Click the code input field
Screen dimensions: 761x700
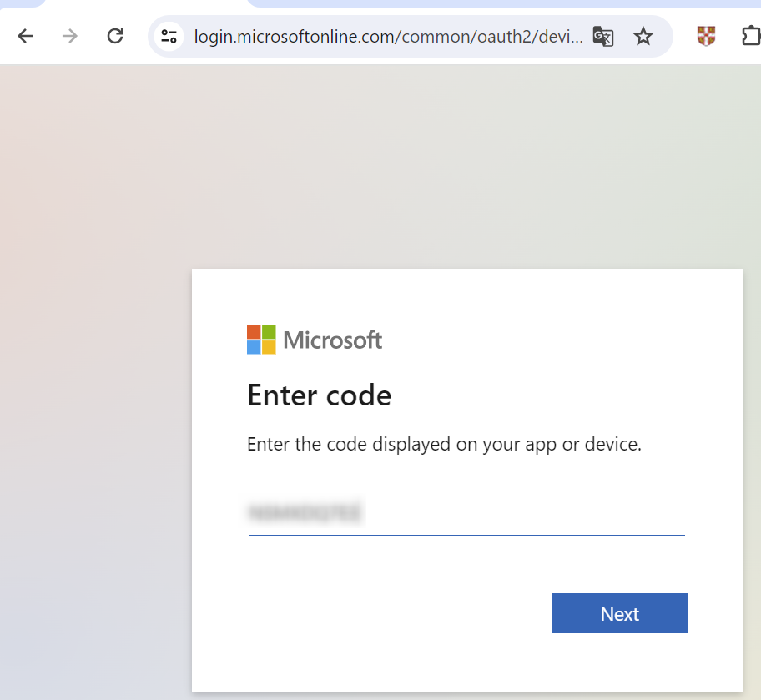point(467,514)
